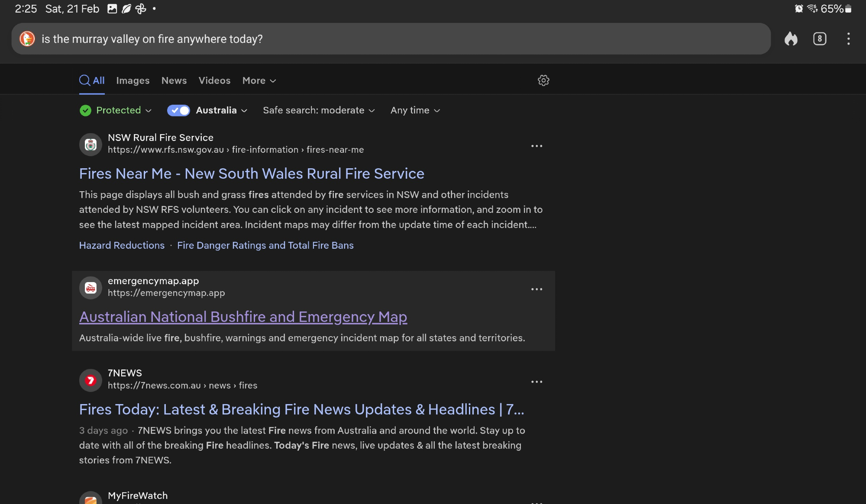This screenshot has width=866, height=504.
Task: Open options dots for NSW Rural Fire result
Action: pyautogui.click(x=536, y=146)
